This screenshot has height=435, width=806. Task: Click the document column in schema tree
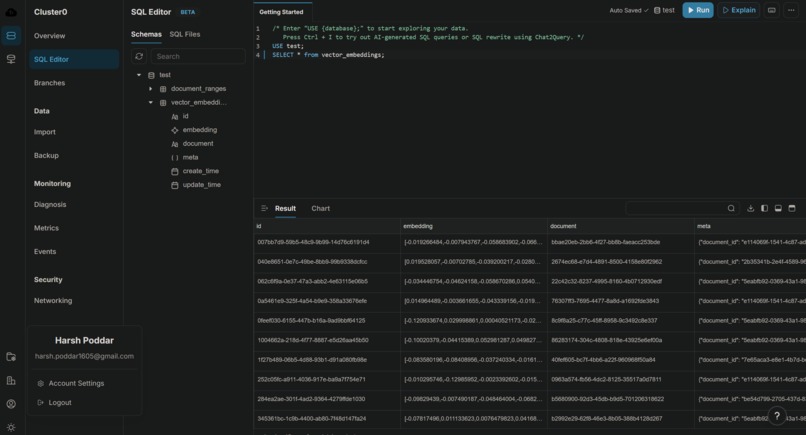(198, 143)
